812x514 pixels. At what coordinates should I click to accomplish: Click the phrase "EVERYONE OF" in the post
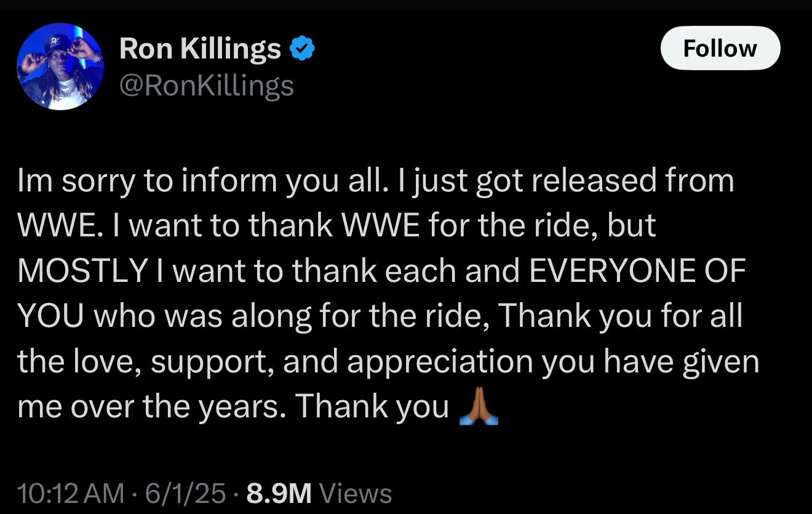[x=637, y=271]
